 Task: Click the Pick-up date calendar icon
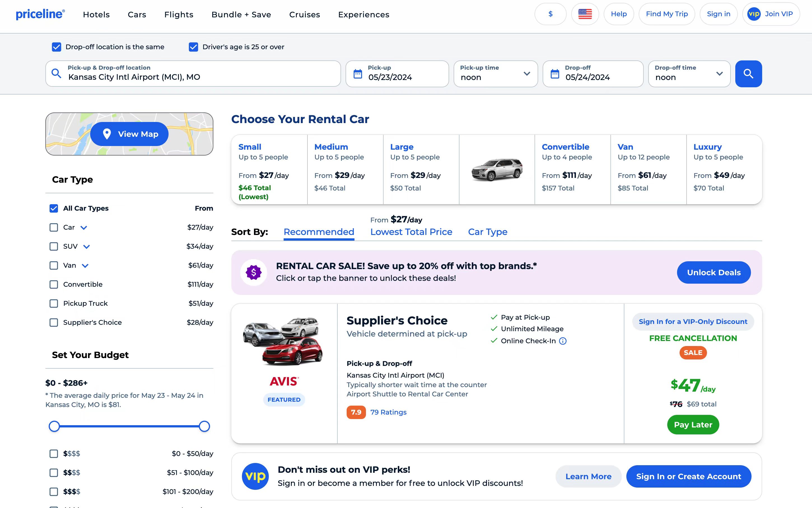(358, 74)
